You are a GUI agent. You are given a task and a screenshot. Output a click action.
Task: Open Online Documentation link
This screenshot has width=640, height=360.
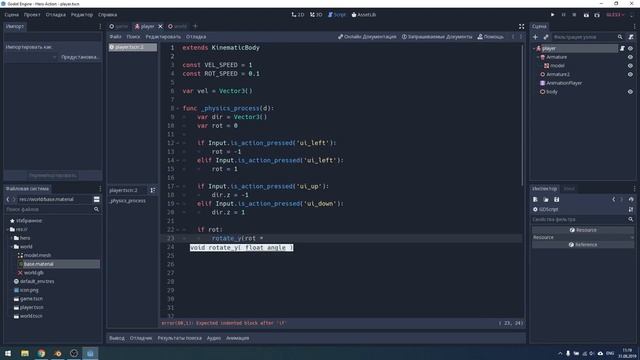point(367,37)
